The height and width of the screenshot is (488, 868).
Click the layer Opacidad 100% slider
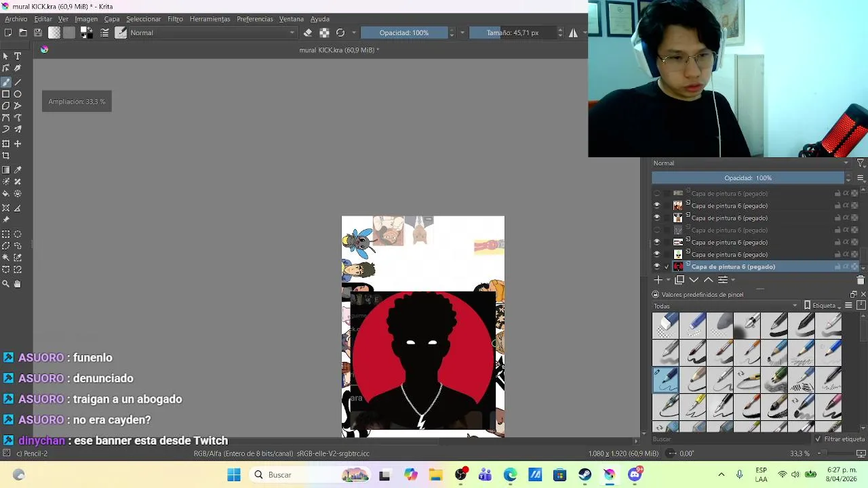[748, 178]
